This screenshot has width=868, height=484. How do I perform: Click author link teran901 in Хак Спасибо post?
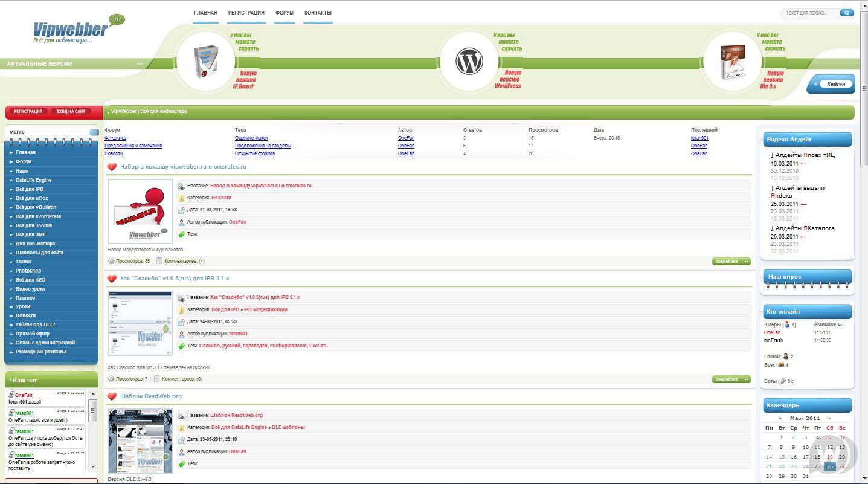point(238,334)
